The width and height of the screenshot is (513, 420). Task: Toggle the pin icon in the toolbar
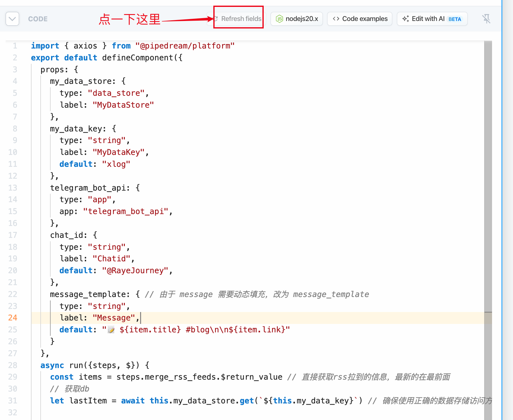pos(486,19)
